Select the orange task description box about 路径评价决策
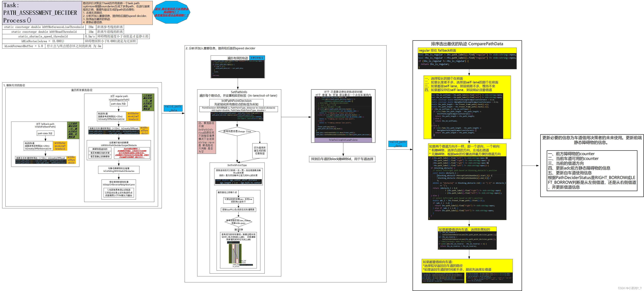 (117, 13)
